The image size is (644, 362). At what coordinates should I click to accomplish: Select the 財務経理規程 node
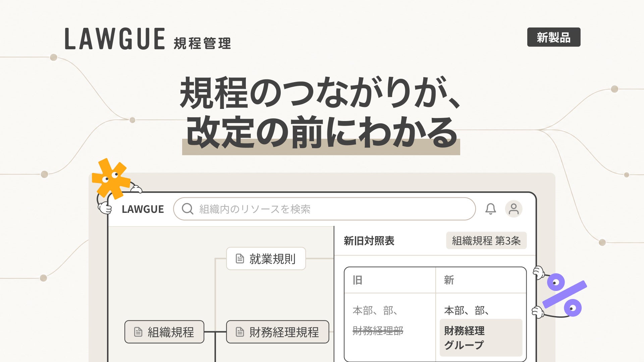277,332
